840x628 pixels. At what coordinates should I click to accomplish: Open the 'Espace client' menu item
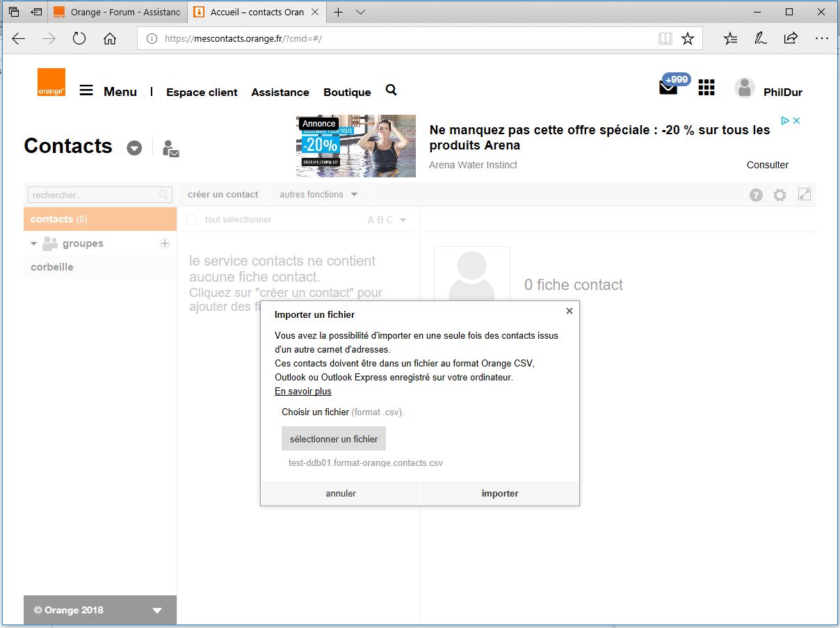(202, 92)
